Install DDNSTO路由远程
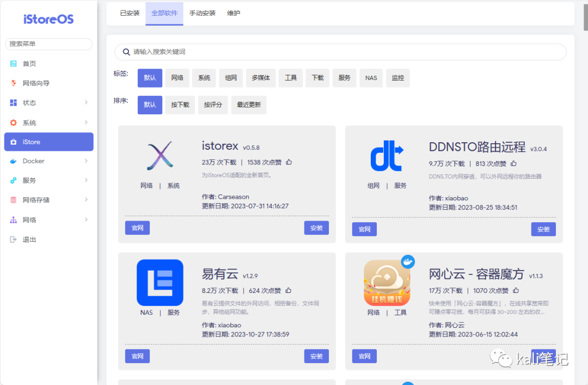588x385 pixels. pyautogui.click(x=543, y=229)
